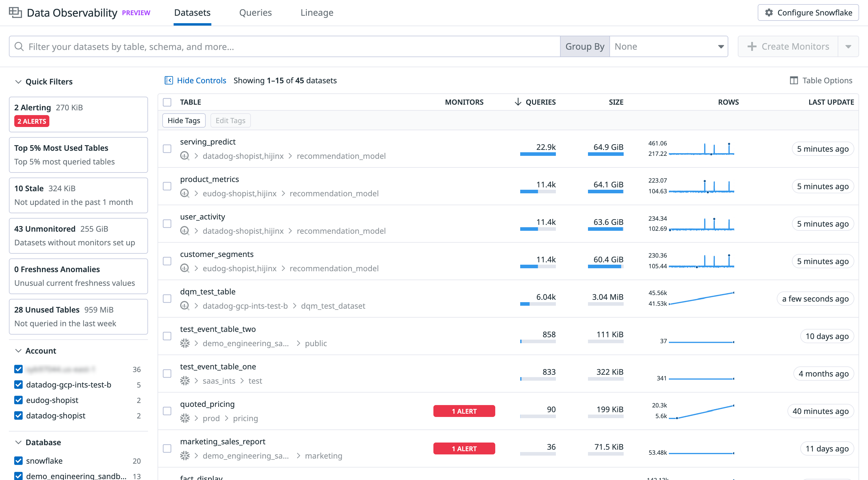Switch to the Queries tab
The height and width of the screenshot is (480, 868).
[x=255, y=12]
